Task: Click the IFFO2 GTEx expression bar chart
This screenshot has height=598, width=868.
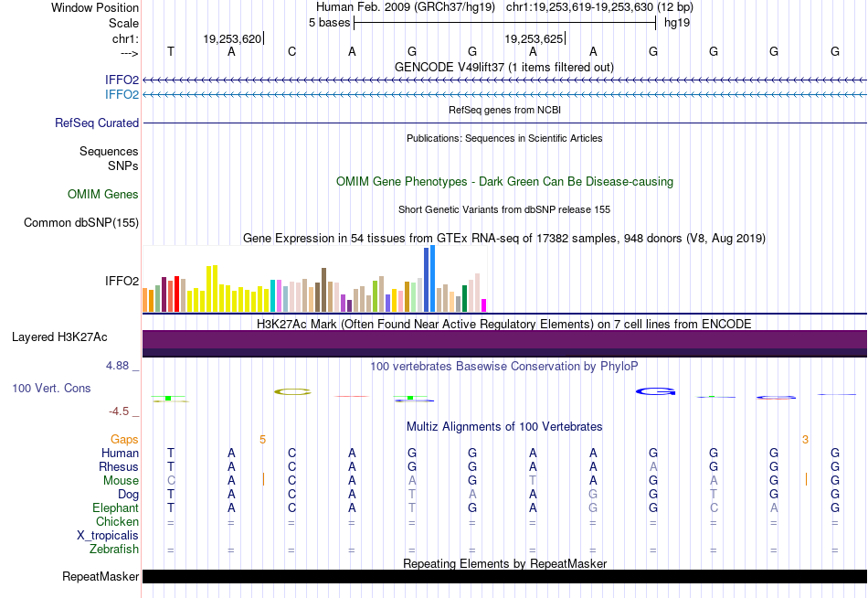Action: [x=314, y=279]
